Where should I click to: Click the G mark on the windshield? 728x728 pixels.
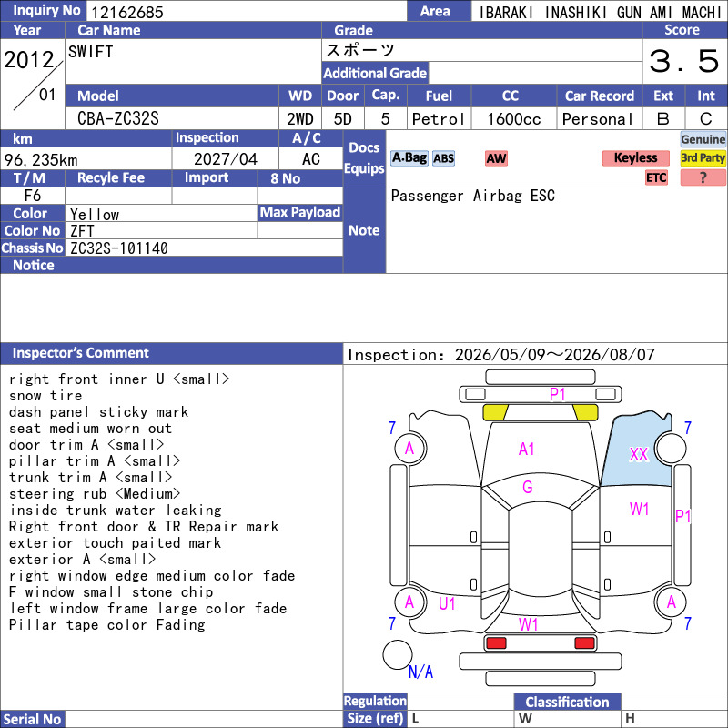[528, 487]
